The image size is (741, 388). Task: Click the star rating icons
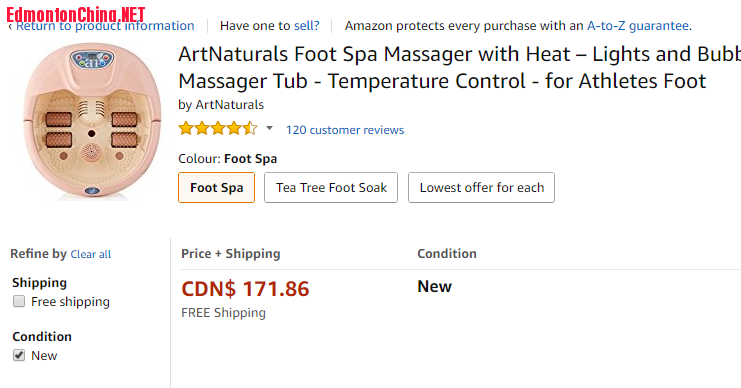point(218,129)
